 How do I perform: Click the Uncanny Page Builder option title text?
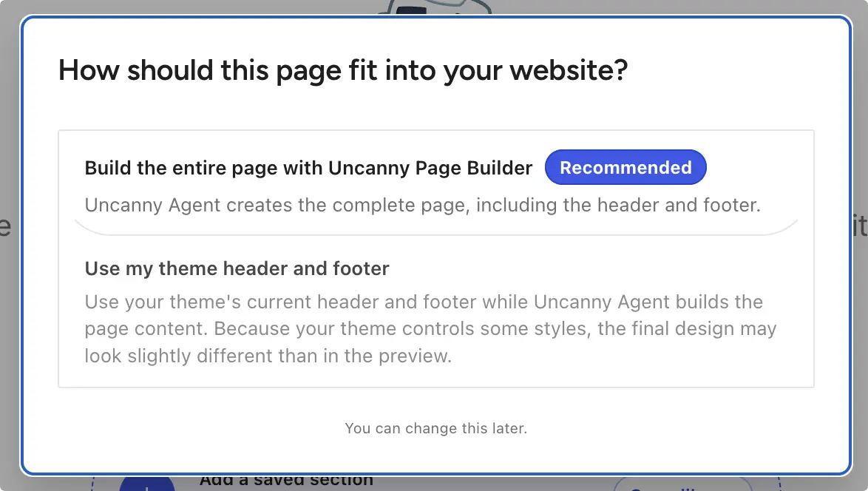pyautogui.click(x=308, y=168)
